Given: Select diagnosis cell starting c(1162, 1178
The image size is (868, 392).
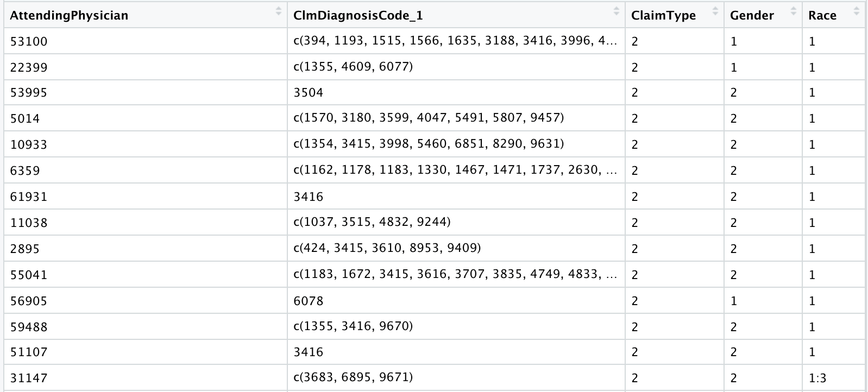Looking at the screenshot, I should (x=456, y=170).
